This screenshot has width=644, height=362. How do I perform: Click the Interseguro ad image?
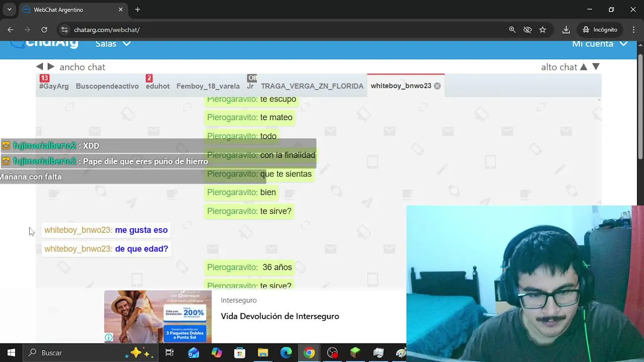(x=158, y=316)
